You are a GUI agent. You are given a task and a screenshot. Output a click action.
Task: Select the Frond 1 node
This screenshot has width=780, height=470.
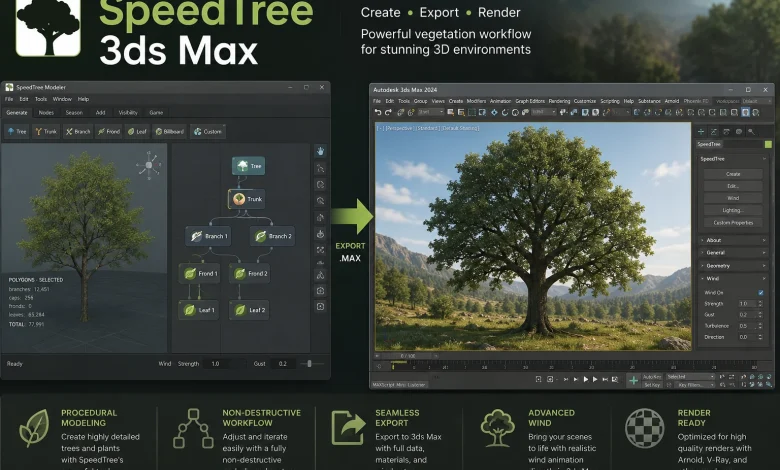coord(199,274)
